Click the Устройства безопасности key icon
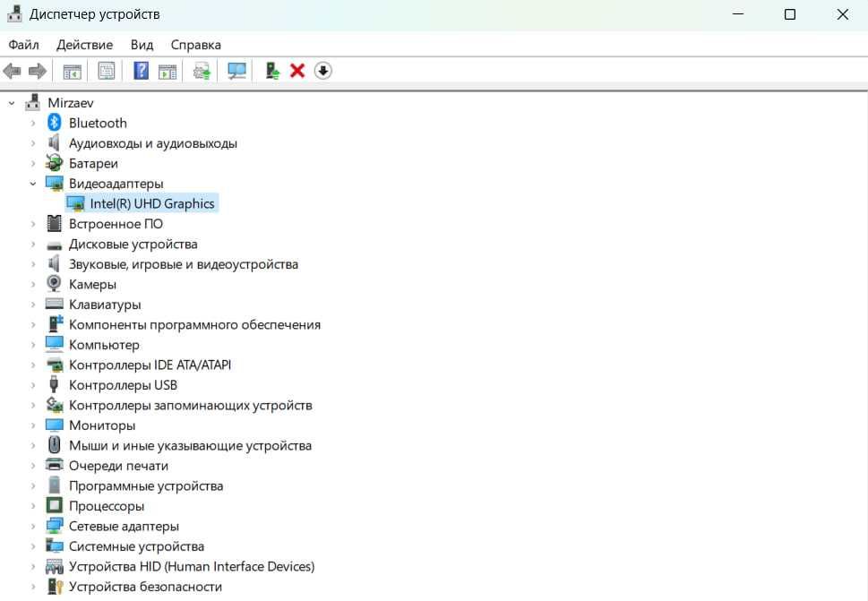Image resolution: width=868 pixels, height=601 pixels. pos(55,586)
